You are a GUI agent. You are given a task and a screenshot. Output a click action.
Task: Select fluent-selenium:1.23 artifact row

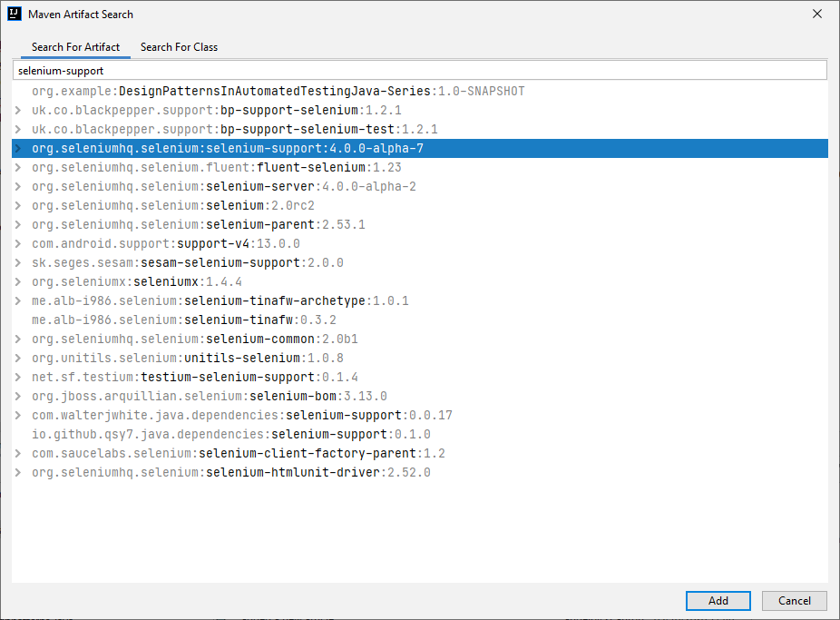pyautogui.click(x=420, y=167)
